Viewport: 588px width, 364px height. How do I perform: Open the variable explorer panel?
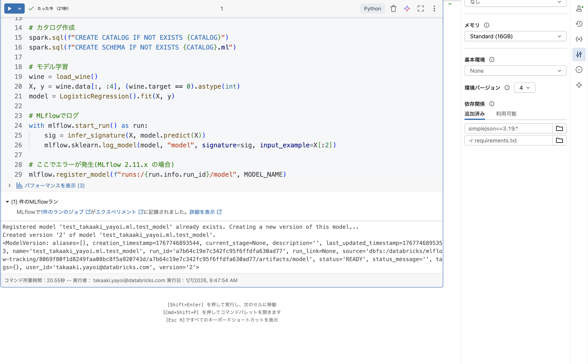[579, 39]
